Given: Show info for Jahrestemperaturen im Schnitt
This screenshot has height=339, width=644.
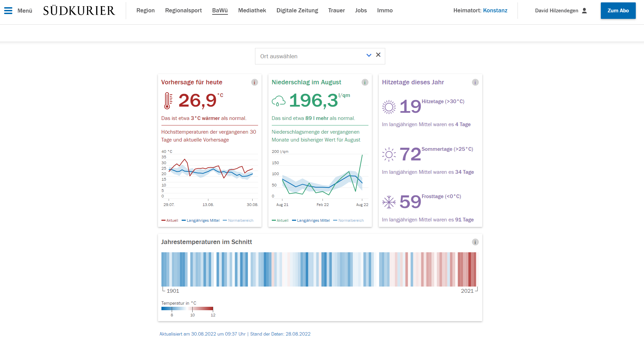Looking at the screenshot, I should (x=475, y=242).
